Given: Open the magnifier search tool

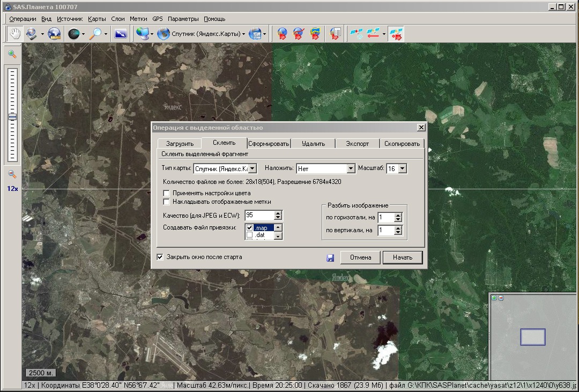Looking at the screenshot, I should click(x=96, y=34).
